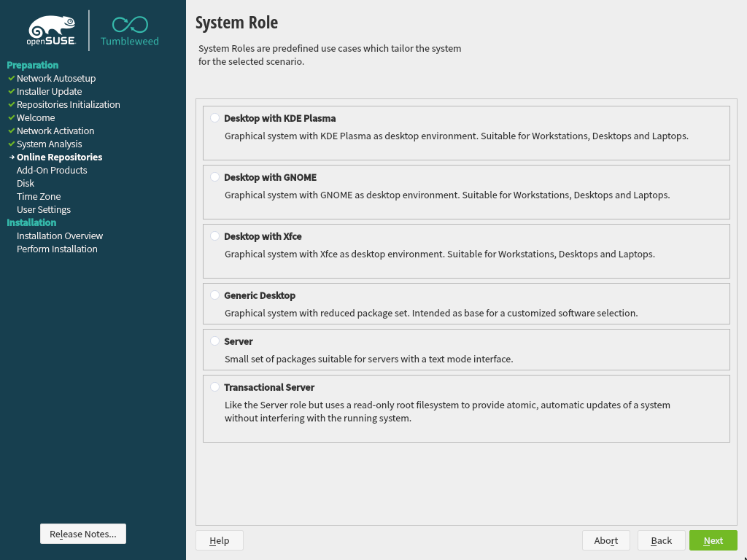The height and width of the screenshot is (560, 747).
Task: Go back using the Back button
Action: pos(661,540)
